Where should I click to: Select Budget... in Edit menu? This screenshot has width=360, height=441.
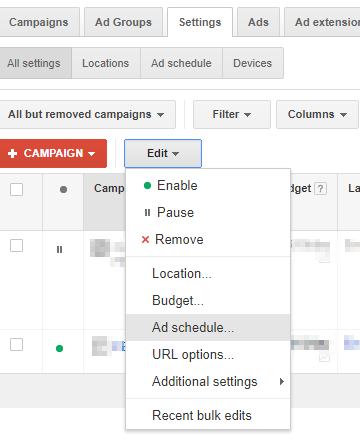pyautogui.click(x=208, y=301)
